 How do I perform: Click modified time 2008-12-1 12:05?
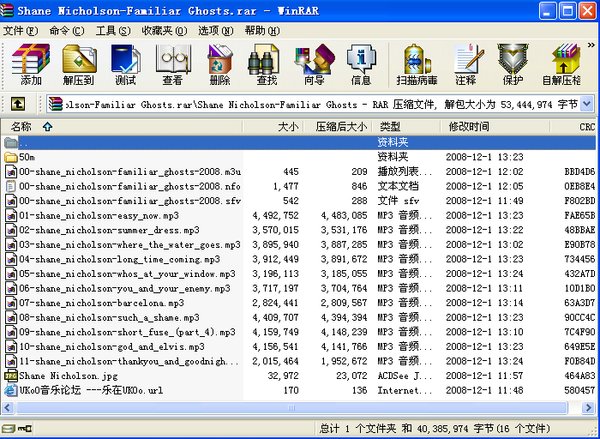click(x=484, y=186)
